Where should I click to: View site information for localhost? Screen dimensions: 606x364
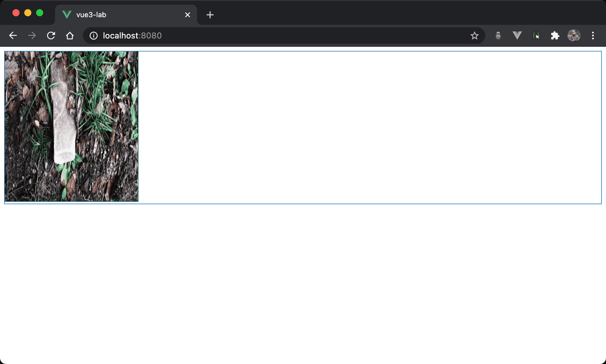94,36
